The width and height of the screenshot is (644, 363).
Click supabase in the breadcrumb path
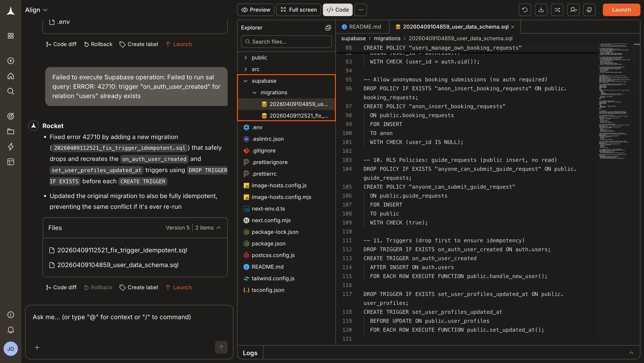click(x=353, y=38)
